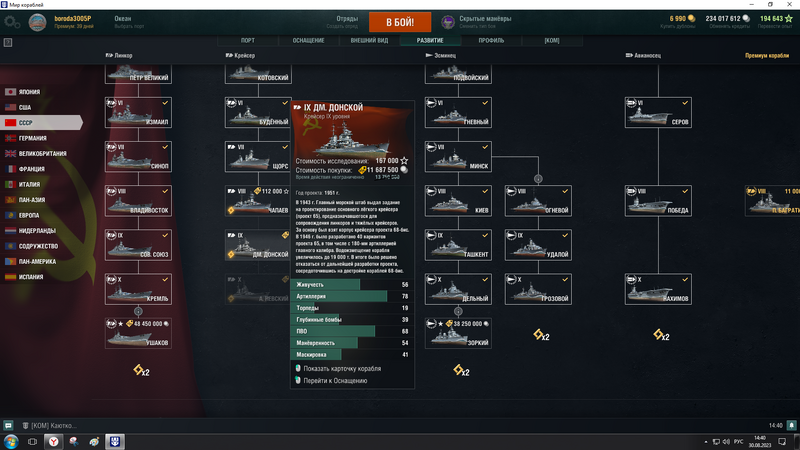Click the Авианосец class header
This screenshot has height=450, width=800.
643,56
